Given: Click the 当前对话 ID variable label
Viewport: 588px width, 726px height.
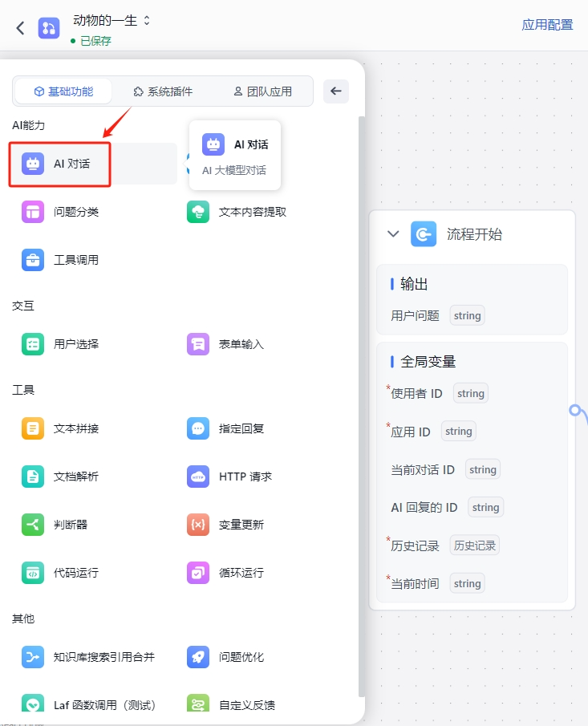Looking at the screenshot, I should pyautogui.click(x=423, y=470).
